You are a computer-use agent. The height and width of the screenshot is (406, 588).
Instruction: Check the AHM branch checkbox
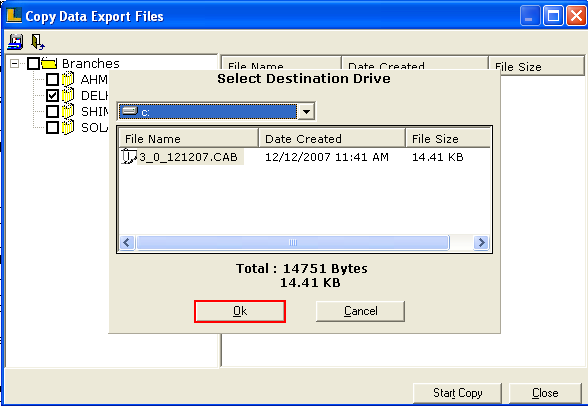52,79
